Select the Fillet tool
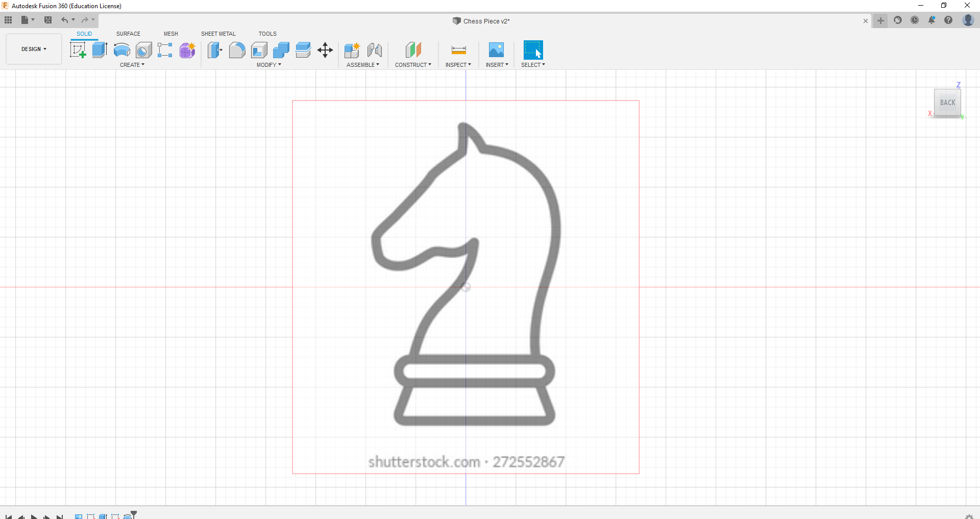The image size is (980, 519). pos(237,50)
